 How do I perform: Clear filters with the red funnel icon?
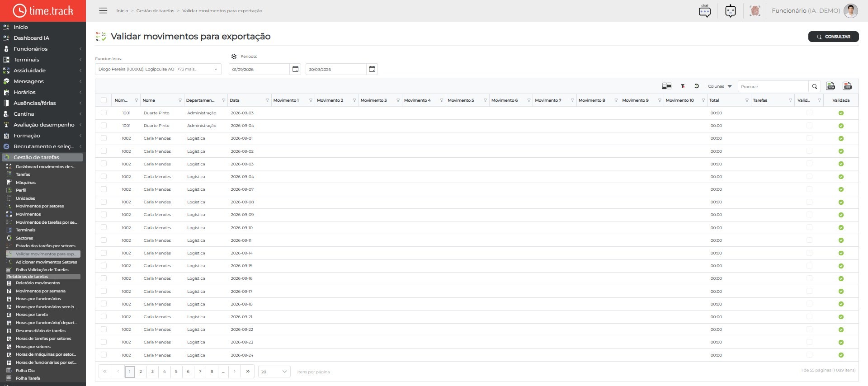(x=683, y=86)
